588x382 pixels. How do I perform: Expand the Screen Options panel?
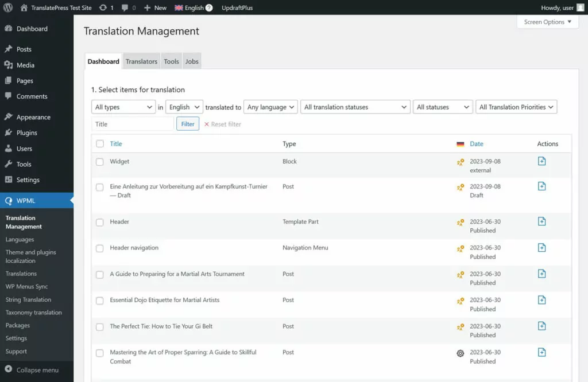(547, 22)
